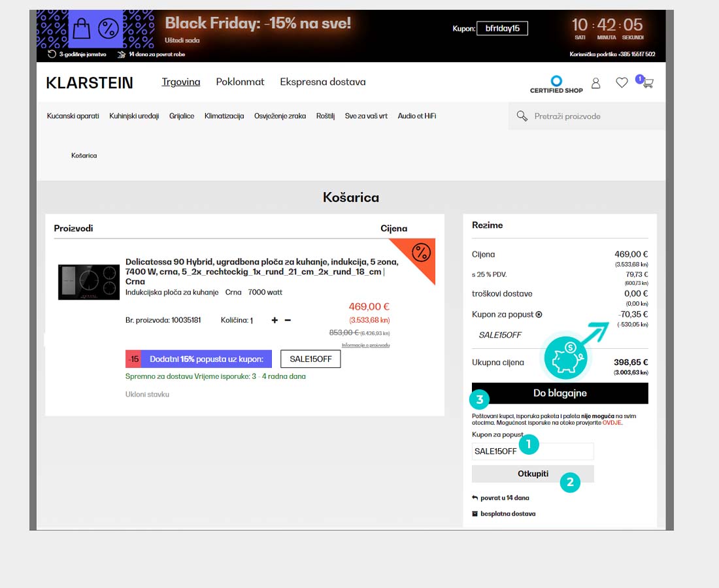Click the Klarstein logo
Screen dimensions: 719x588
(90, 83)
